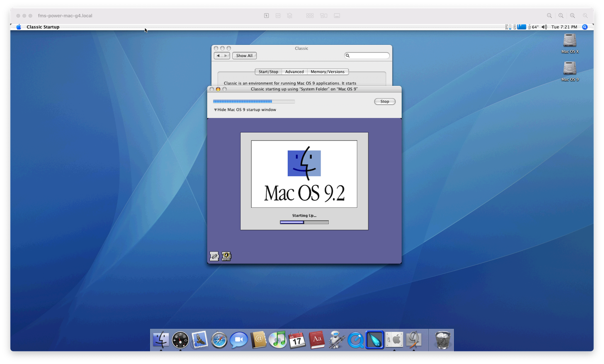Click the search field in Classic preferences

(367, 56)
